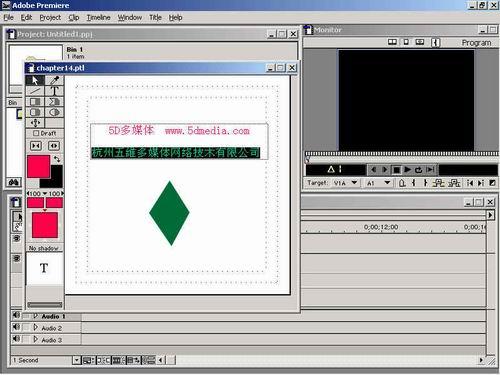The image size is (500, 375).
Task: Select the eyedropper tool
Action: coord(54,80)
